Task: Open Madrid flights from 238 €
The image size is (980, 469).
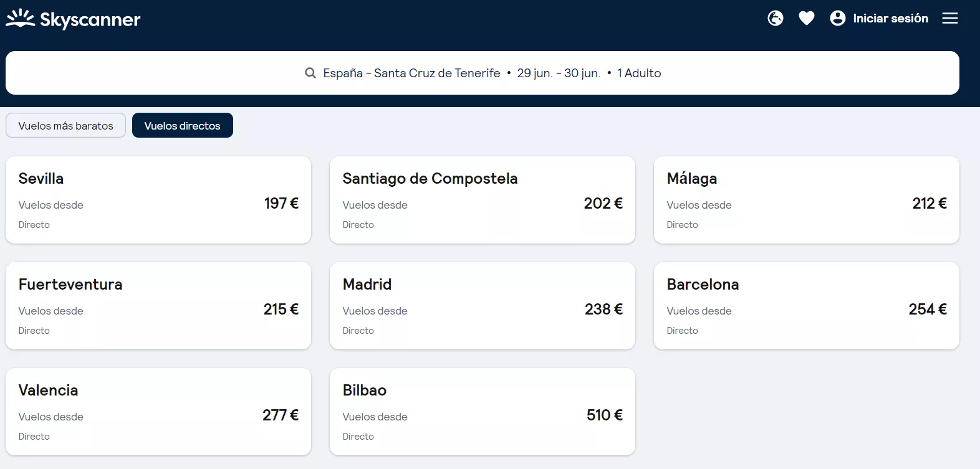Action: [x=483, y=306]
